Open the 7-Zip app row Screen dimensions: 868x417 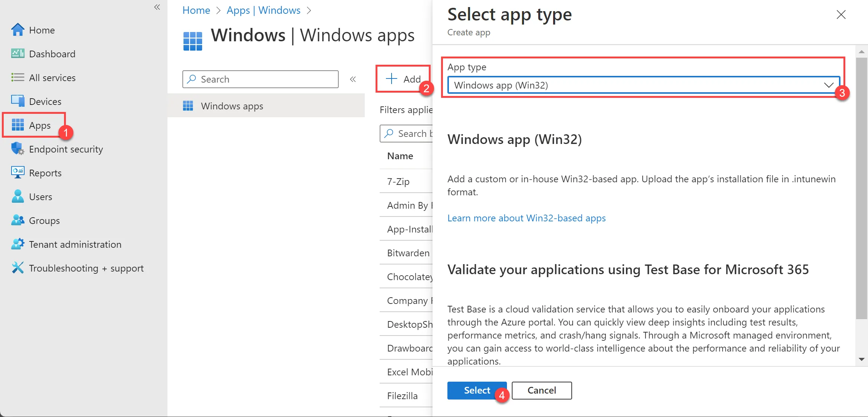(406, 182)
